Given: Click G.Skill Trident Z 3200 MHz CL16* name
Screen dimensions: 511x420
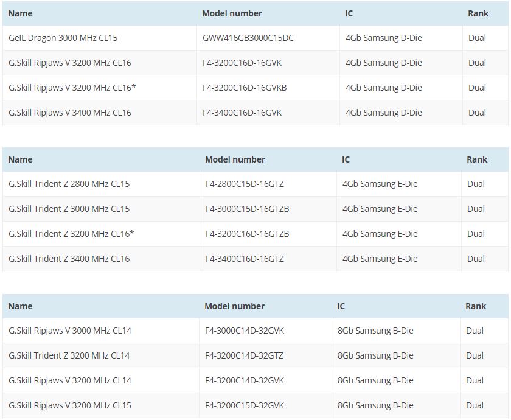Looking at the screenshot, I should pos(71,234).
